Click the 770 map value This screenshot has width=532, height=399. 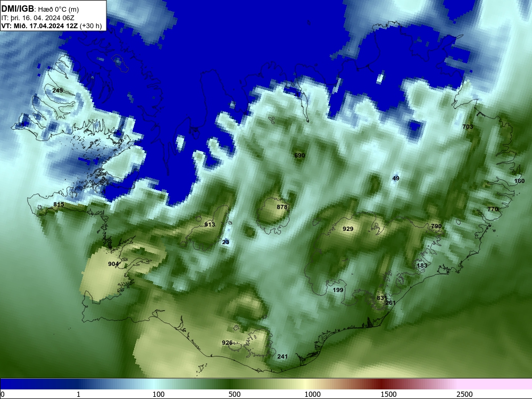(493, 209)
